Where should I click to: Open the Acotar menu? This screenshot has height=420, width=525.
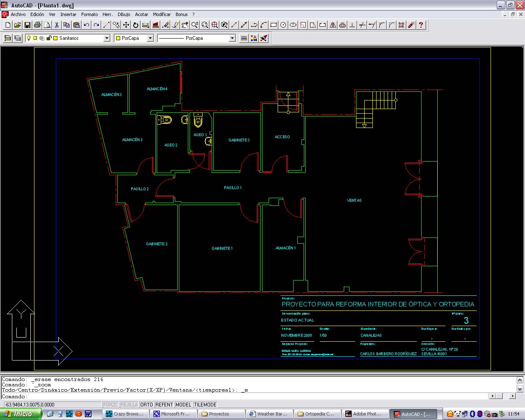(142, 14)
